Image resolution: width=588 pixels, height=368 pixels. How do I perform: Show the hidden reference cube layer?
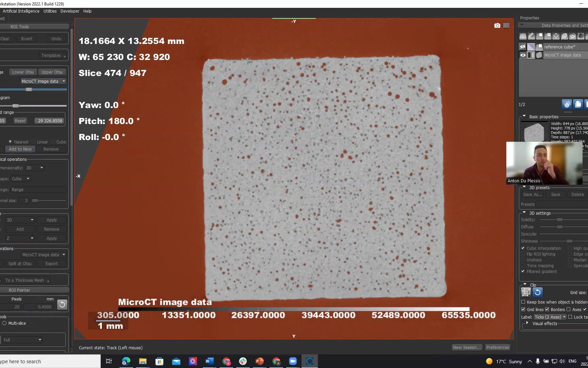[x=523, y=47]
